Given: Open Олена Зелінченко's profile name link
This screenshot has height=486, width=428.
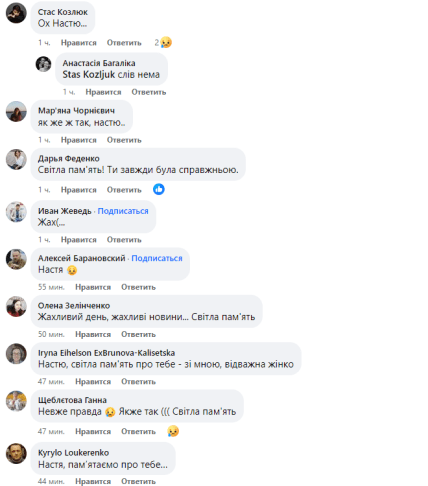Looking at the screenshot, I should tap(74, 306).
